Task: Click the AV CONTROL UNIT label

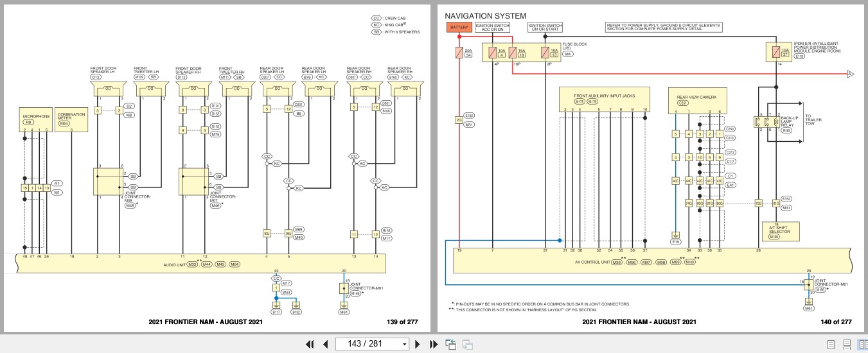Action: (x=592, y=262)
